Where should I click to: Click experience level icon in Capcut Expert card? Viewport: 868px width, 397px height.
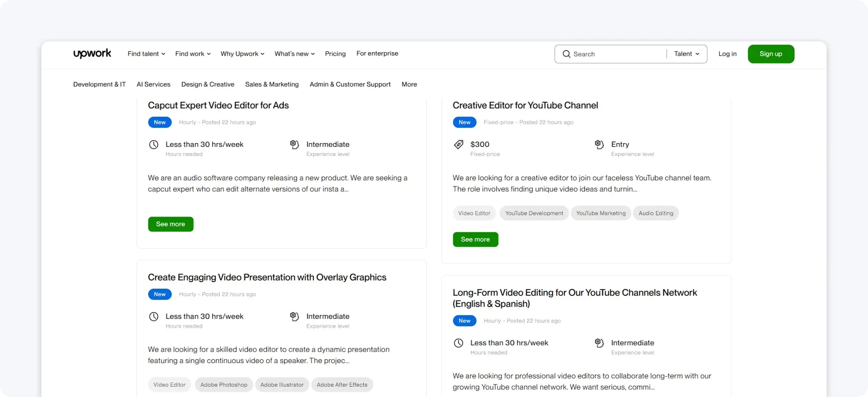click(x=295, y=145)
